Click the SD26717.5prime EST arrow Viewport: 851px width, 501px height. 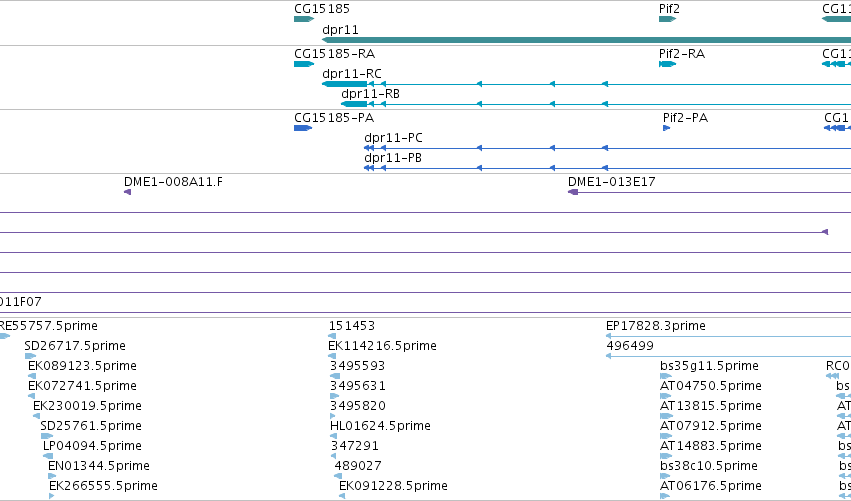click(30, 356)
